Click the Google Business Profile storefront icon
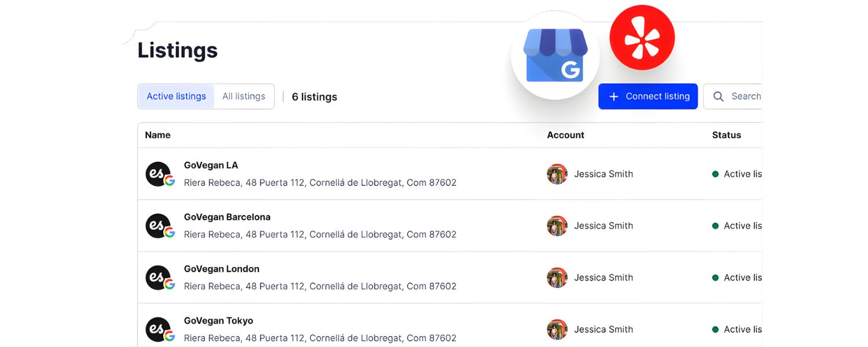 click(x=555, y=56)
